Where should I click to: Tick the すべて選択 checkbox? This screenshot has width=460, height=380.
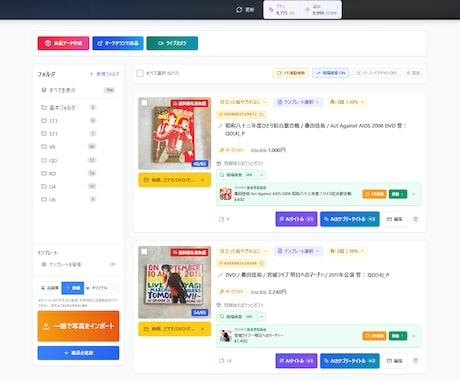click(140, 73)
